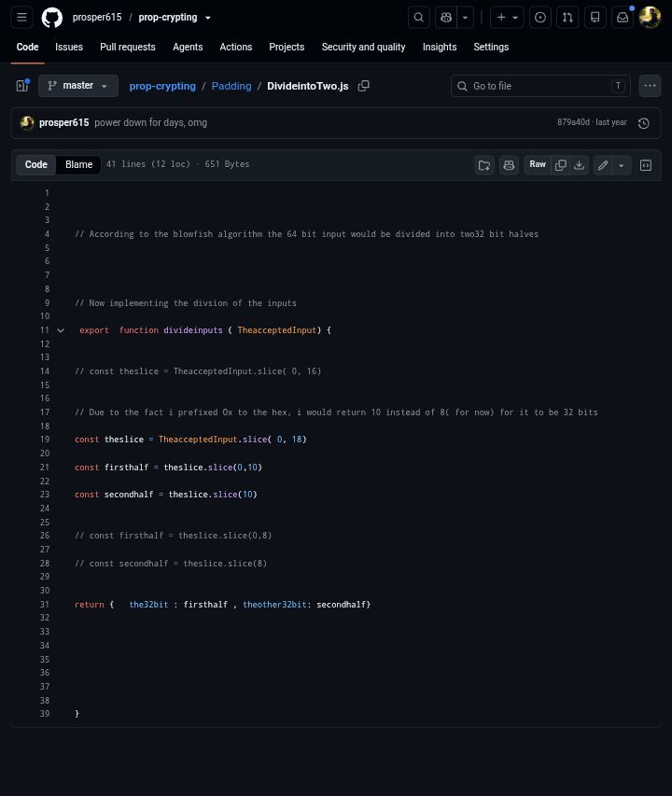Switch to the Pull requests tab
Image resolution: width=672 pixels, height=796 pixels.
tap(128, 47)
